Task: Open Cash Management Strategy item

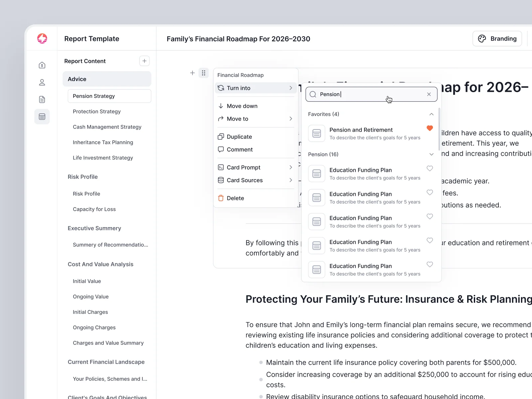Action: (107, 127)
